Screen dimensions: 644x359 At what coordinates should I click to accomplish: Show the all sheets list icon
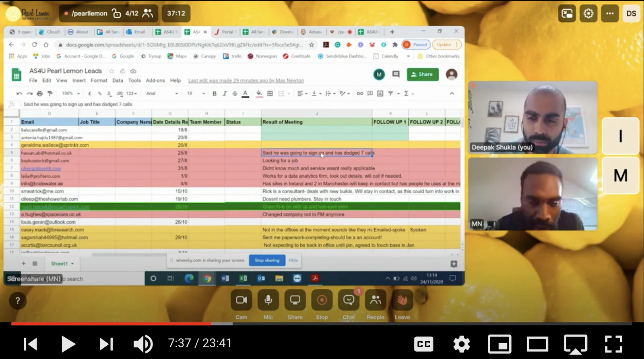pos(35,264)
